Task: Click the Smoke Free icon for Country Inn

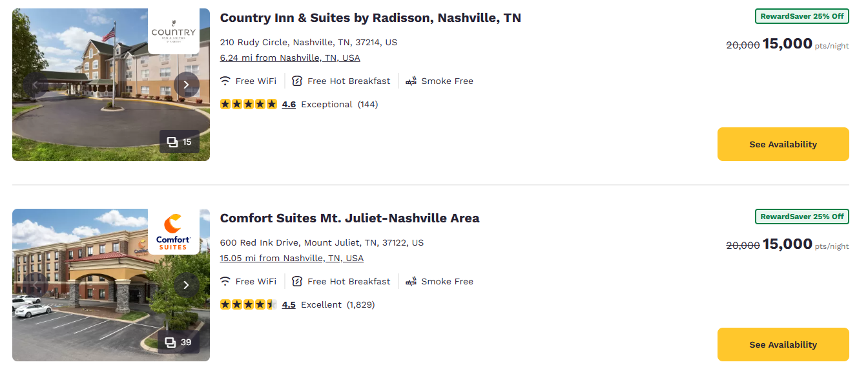Action: pyautogui.click(x=411, y=81)
